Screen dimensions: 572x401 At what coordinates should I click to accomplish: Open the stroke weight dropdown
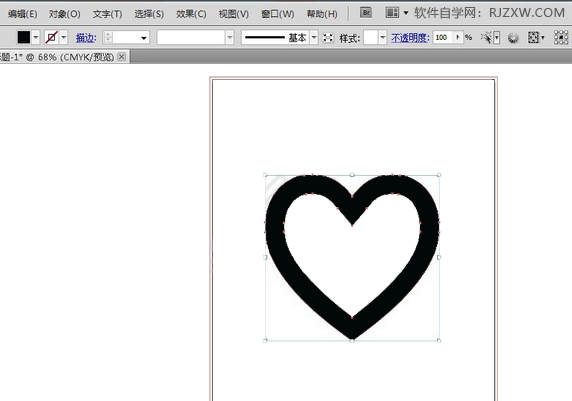[x=144, y=38]
